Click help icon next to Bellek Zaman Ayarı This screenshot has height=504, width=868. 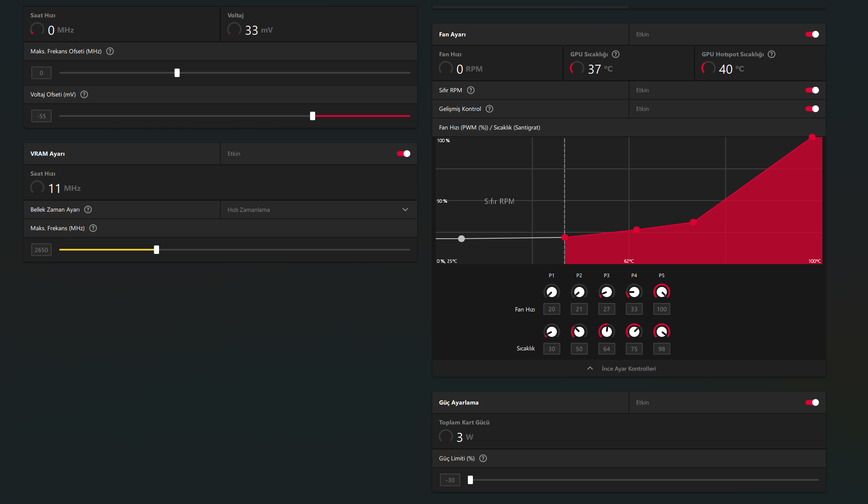88,209
